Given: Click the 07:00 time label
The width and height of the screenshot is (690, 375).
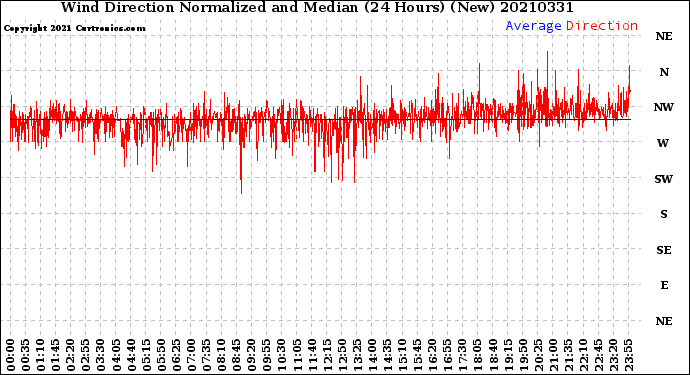Looking at the screenshot, I should point(191,355).
